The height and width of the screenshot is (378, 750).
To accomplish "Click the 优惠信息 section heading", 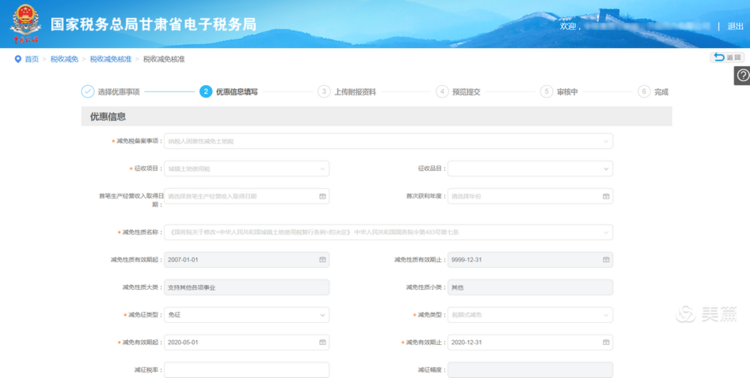I will [x=108, y=117].
